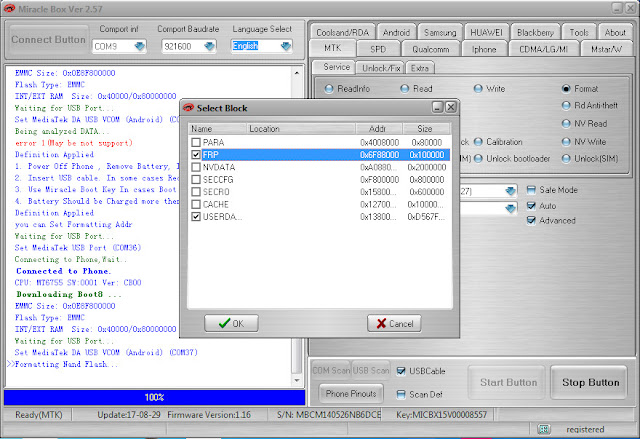Uncheck the FRP block checkbox
This screenshot has height=439, width=640.
click(196, 155)
